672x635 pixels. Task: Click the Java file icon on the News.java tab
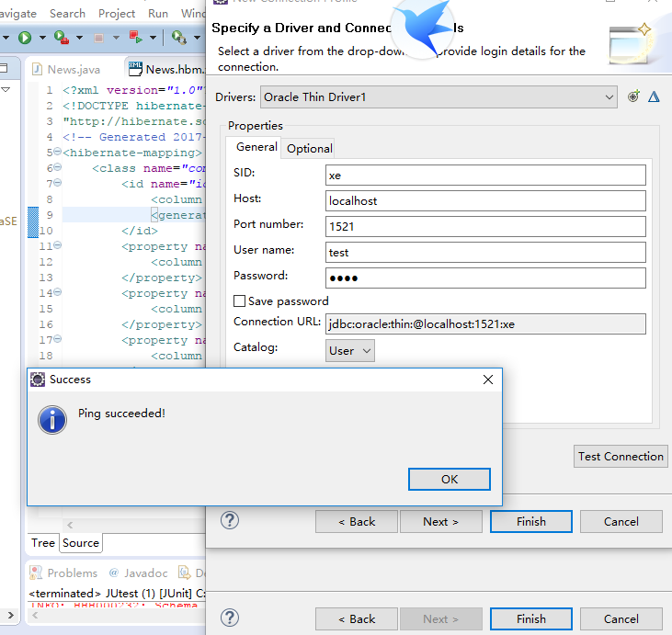38,69
